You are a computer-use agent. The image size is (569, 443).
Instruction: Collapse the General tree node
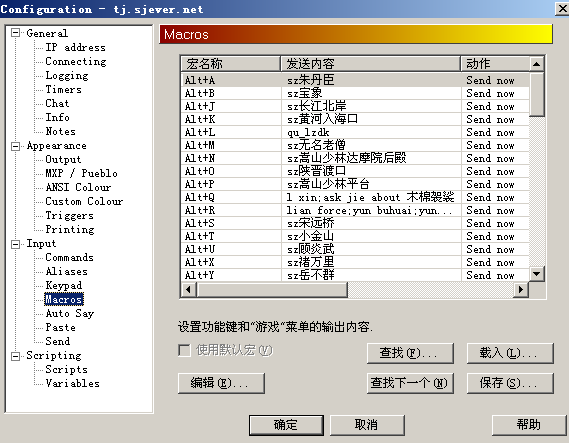(15, 33)
